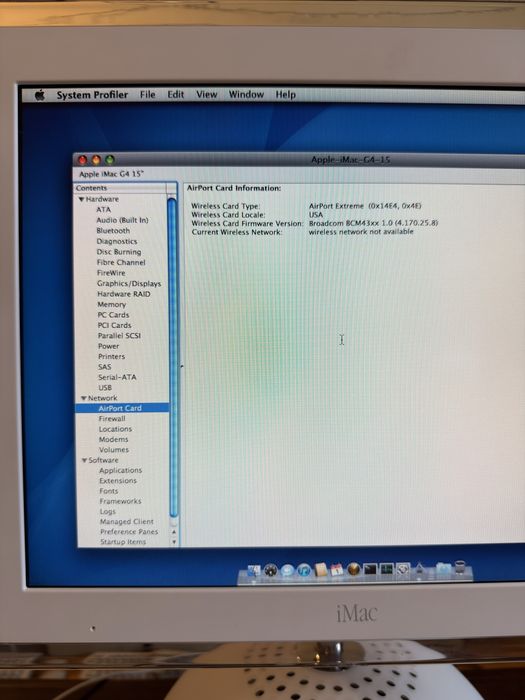Click the red close window button
Image resolution: width=525 pixels, height=700 pixels.
click(82, 160)
